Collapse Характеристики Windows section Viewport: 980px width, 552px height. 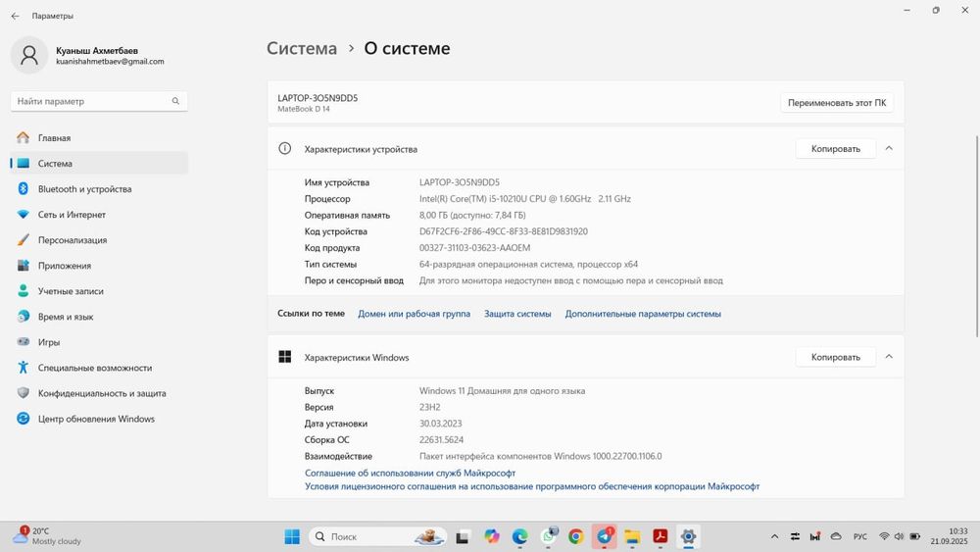(889, 356)
